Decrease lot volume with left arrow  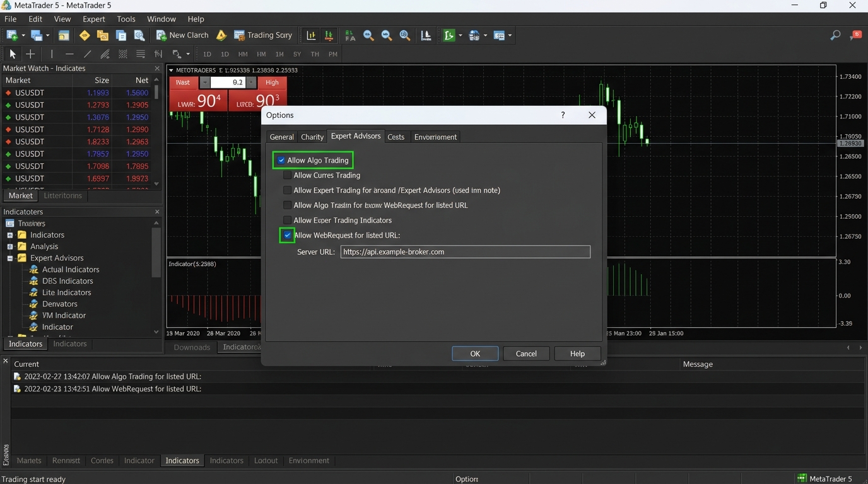(x=205, y=83)
